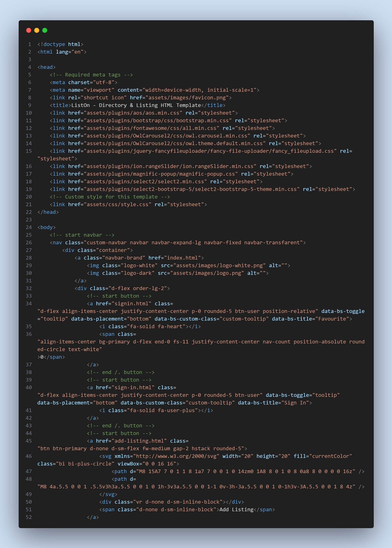Click the Add Listing span text

pos(236,510)
